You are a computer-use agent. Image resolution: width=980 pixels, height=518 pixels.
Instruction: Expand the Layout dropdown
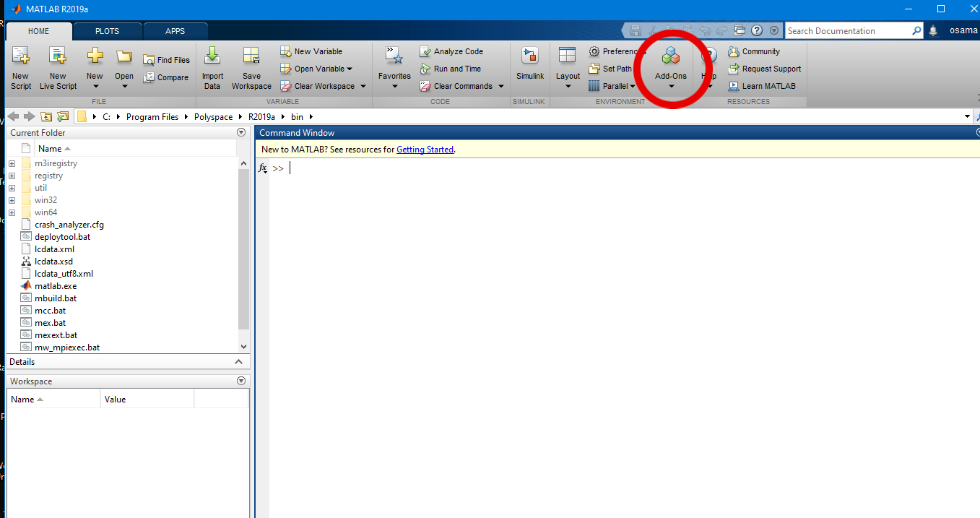568,86
